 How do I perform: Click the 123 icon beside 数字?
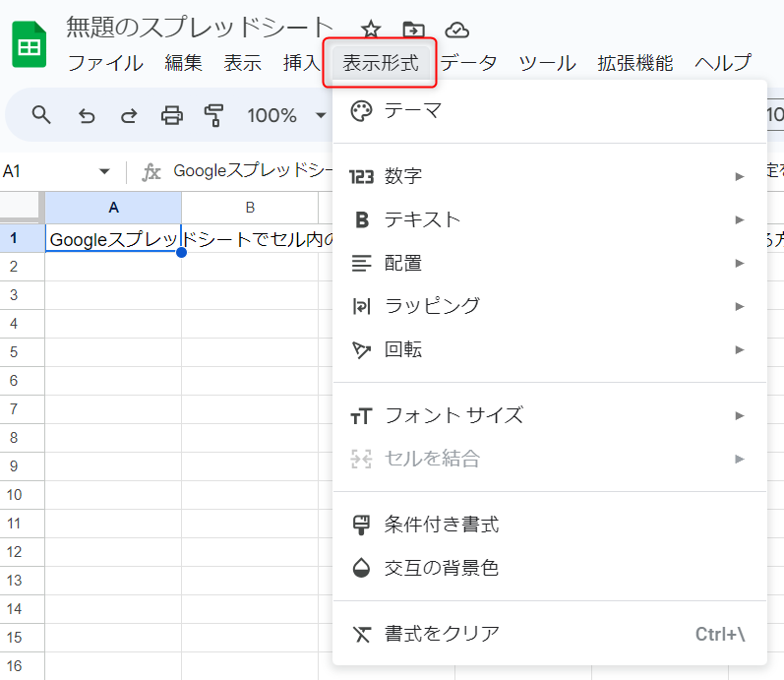(x=361, y=176)
